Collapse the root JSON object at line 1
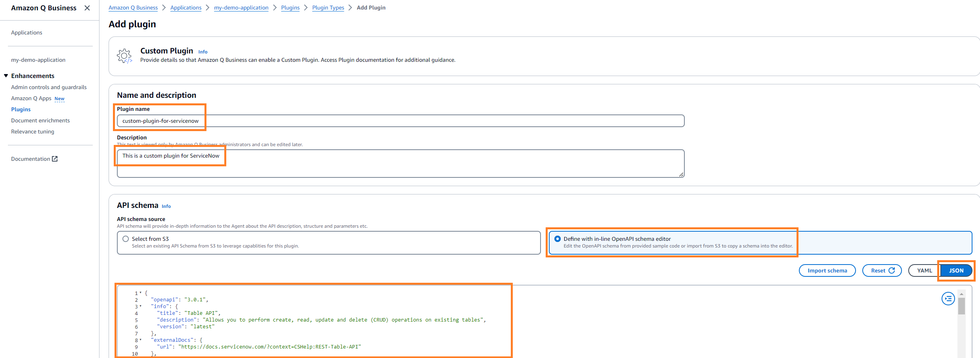Viewport: 980px width, 358px height. (141, 293)
